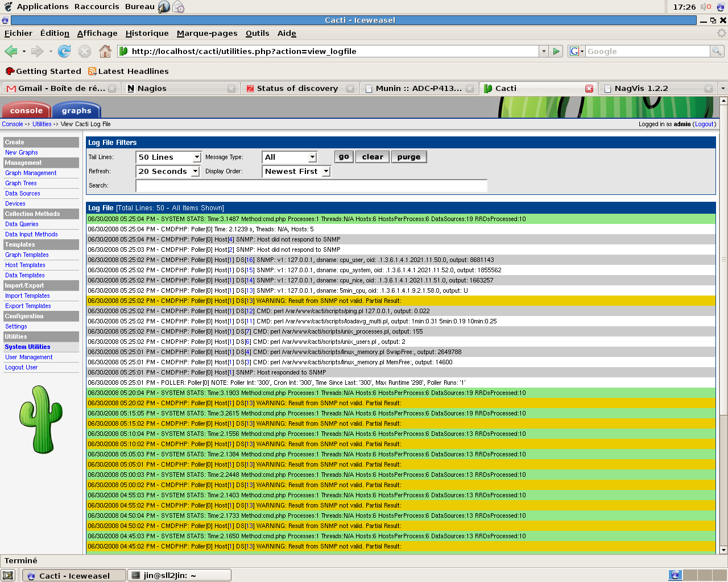Click page scrollbar down arrow

(723, 550)
